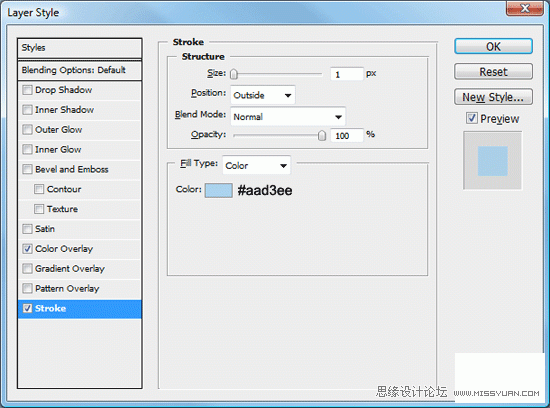This screenshot has width=550, height=408.
Task: Open the stroke Color swatch
Action: coord(219,190)
